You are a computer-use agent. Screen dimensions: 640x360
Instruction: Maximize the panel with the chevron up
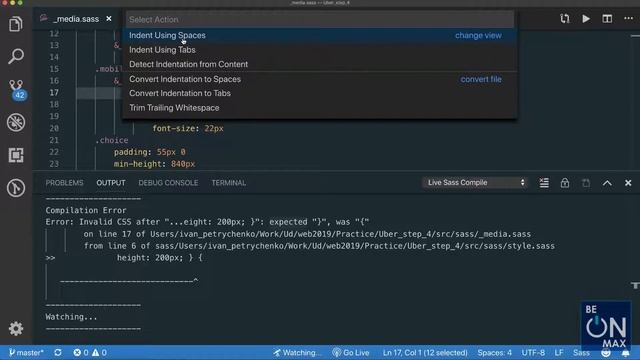pos(607,183)
